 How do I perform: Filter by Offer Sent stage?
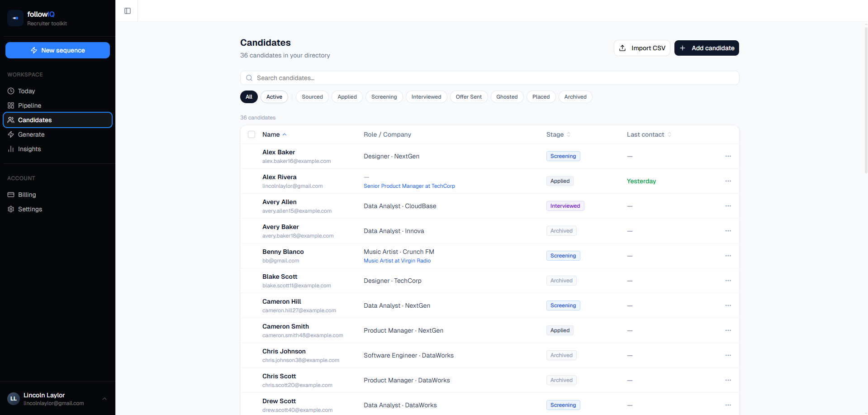[x=469, y=97]
